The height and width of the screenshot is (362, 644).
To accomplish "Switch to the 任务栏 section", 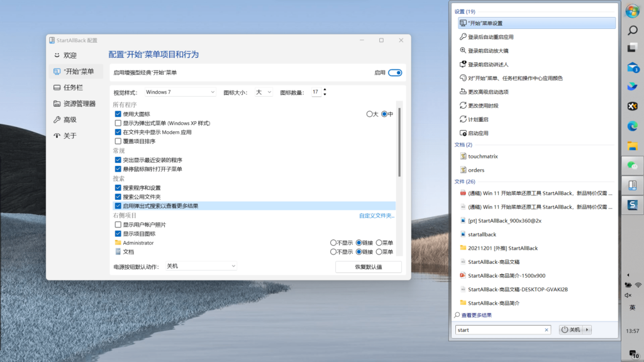I will [73, 87].
